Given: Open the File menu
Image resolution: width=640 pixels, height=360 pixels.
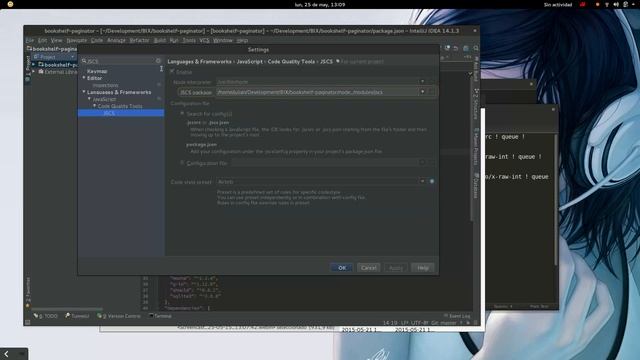Looking at the screenshot, I should [30, 40].
